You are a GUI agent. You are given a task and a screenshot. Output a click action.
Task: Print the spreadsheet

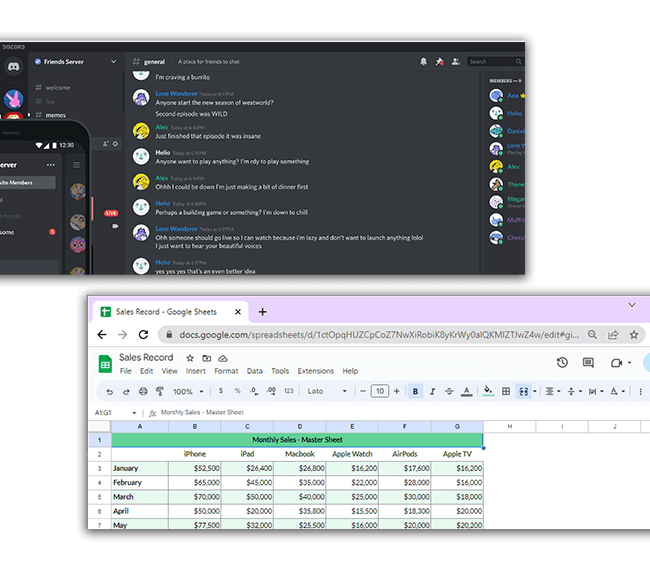point(143,391)
